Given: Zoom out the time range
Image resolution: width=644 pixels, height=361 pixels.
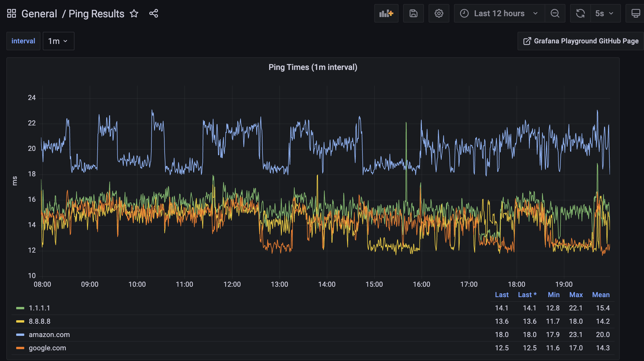Looking at the screenshot, I should tap(555, 14).
